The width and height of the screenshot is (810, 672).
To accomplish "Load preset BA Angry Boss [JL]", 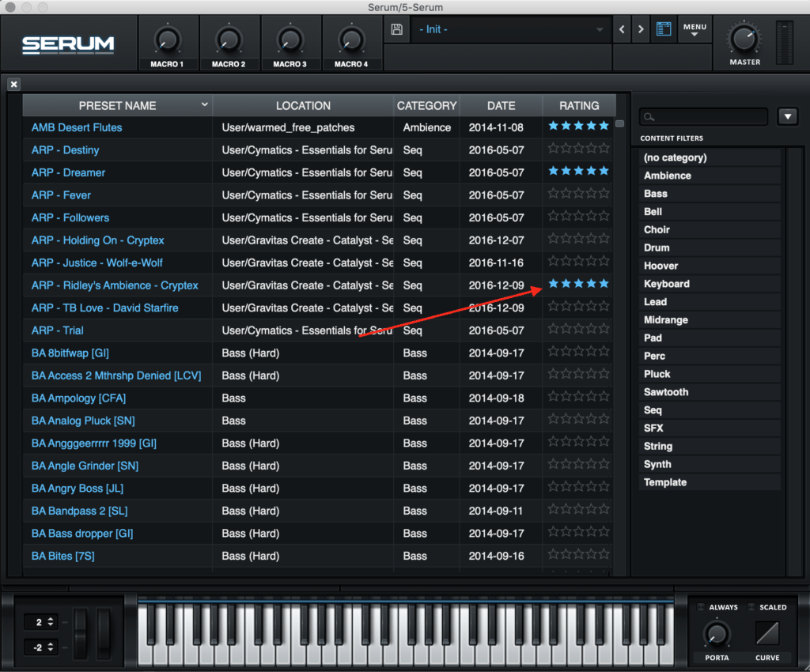I will pos(77,489).
